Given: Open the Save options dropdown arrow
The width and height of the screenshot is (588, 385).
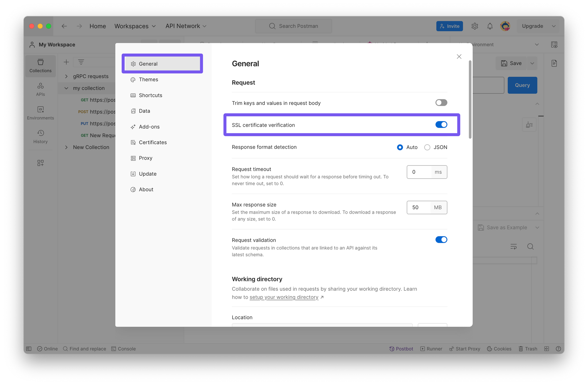Looking at the screenshot, I should point(532,63).
